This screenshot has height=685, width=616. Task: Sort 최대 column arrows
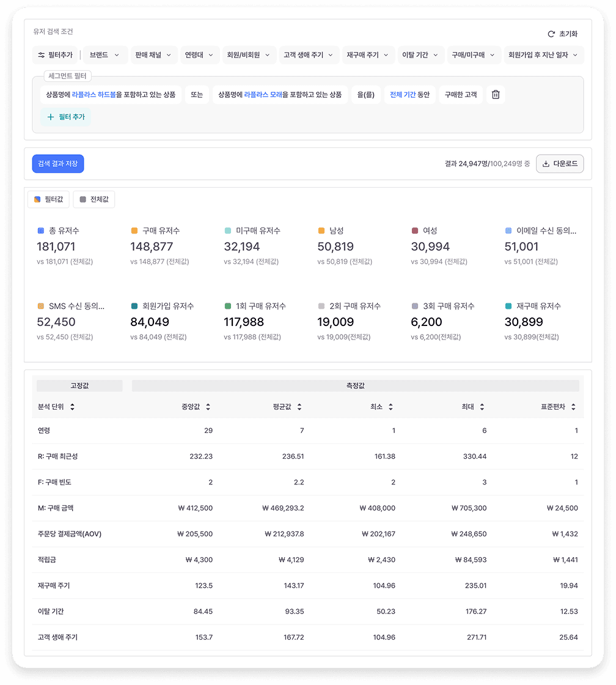[x=482, y=407]
